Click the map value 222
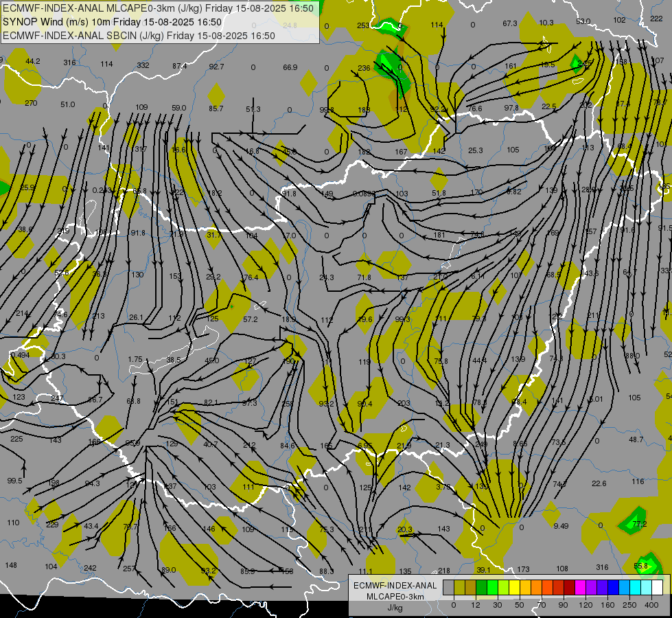Screen dimensions: 672x618 point(656,19)
